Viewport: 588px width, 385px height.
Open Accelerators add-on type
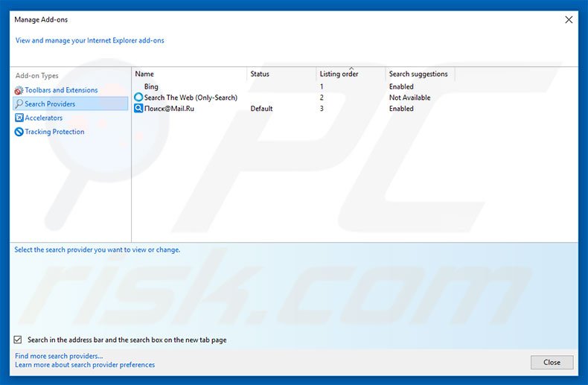[44, 118]
